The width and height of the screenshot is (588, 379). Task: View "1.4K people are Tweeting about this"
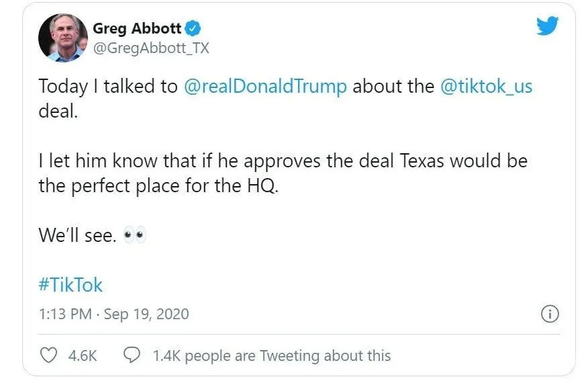click(x=271, y=355)
